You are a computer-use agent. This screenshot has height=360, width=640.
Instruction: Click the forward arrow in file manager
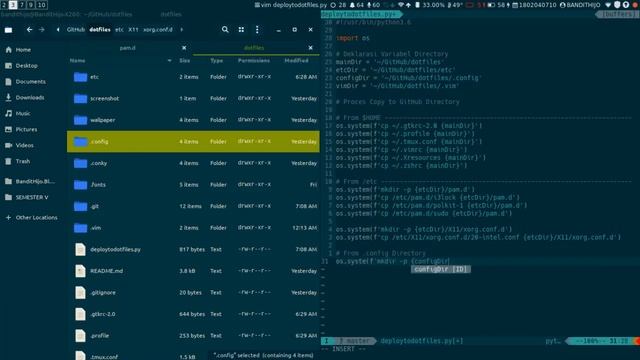(x=42, y=30)
